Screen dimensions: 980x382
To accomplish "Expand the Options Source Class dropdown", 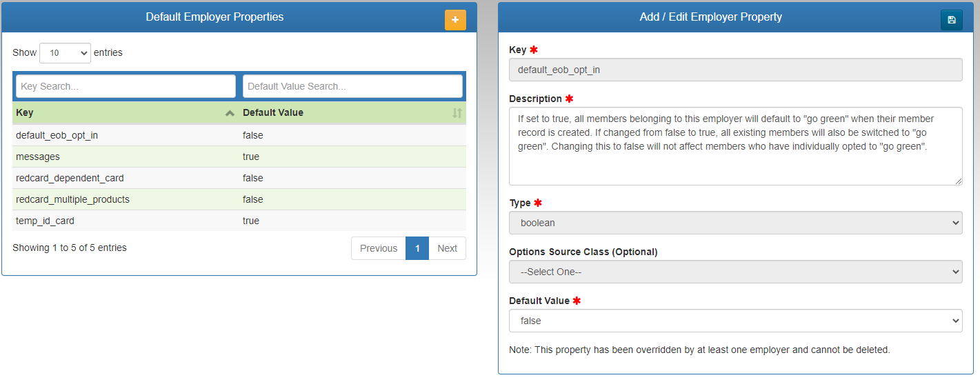I will click(735, 272).
